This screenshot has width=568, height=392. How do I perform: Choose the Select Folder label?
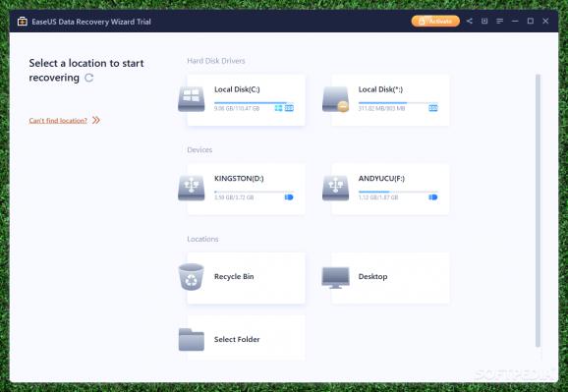tap(237, 340)
